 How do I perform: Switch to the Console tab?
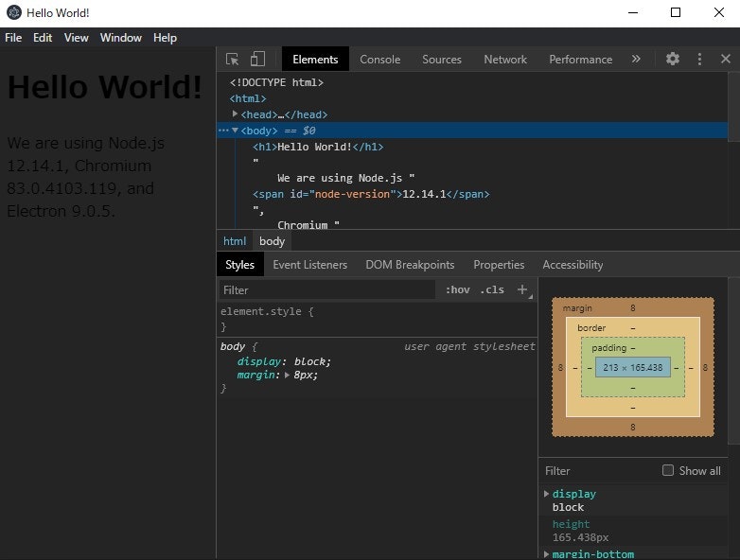379,59
